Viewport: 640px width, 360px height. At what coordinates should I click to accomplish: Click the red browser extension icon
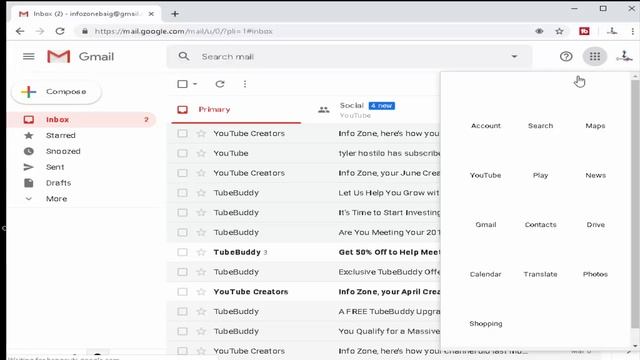(584, 31)
